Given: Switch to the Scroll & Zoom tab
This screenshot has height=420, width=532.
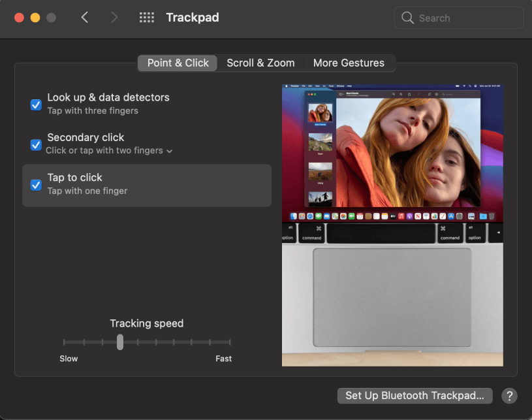Looking at the screenshot, I should [260, 63].
